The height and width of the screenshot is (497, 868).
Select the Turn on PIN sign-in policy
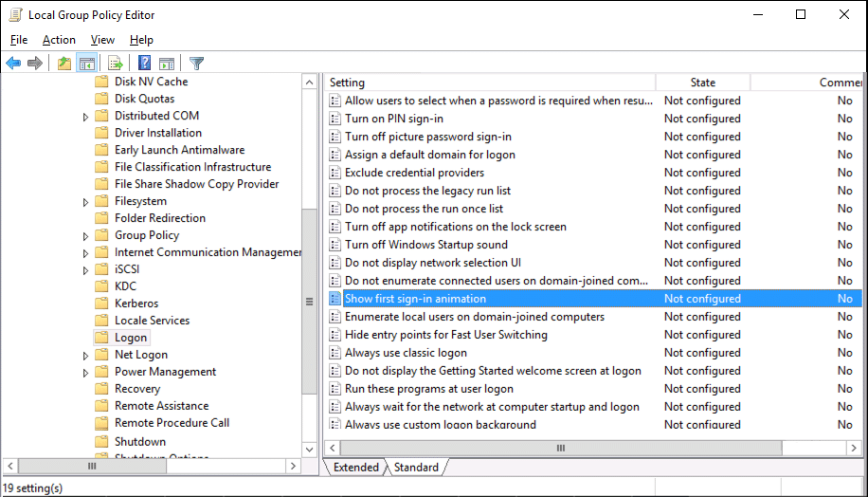coord(393,119)
